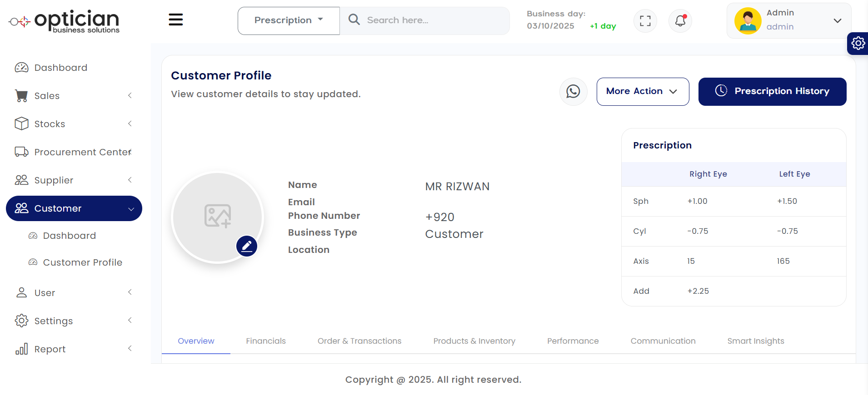Expand the More Action dropdown
The height and width of the screenshot is (395, 868).
coord(642,91)
